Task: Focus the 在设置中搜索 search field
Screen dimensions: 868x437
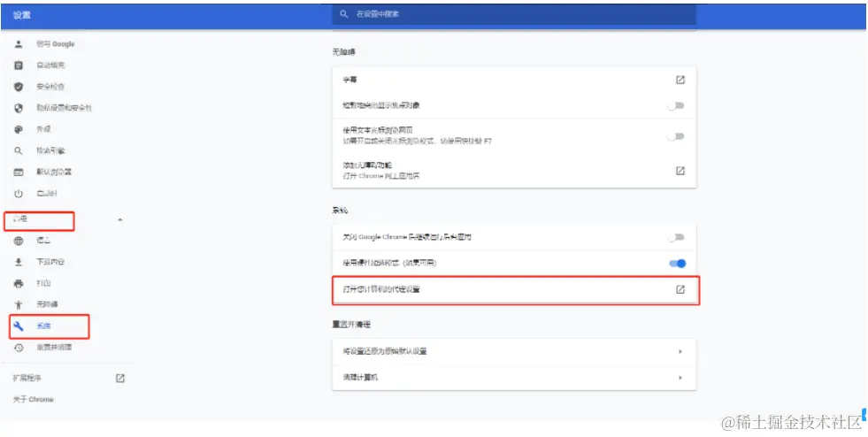Action: point(514,14)
